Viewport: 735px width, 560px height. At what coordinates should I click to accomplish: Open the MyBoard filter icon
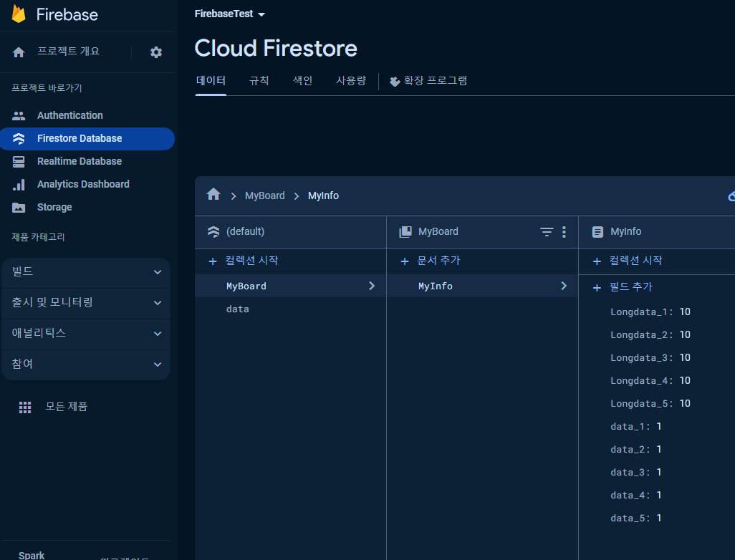(x=547, y=231)
